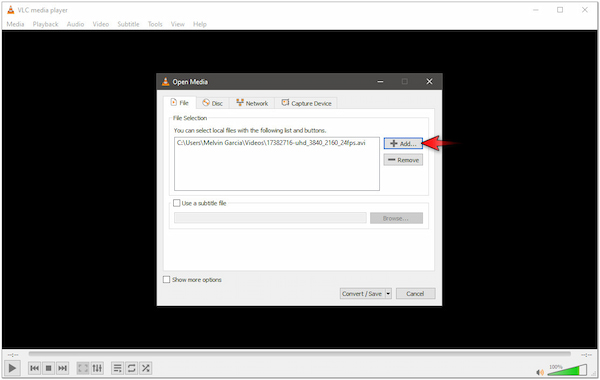Open the Help menu
Image resolution: width=600 pixels, height=380 pixels.
(200, 24)
